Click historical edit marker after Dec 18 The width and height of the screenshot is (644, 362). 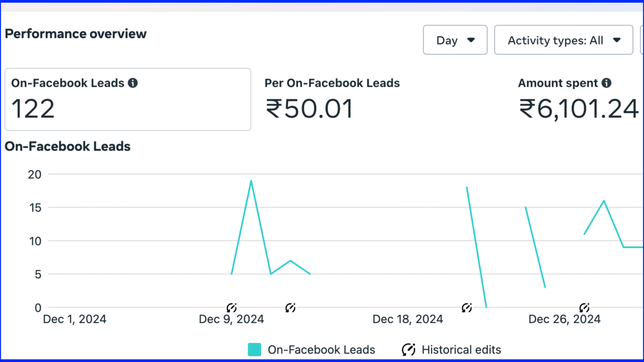tap(467, 307)
